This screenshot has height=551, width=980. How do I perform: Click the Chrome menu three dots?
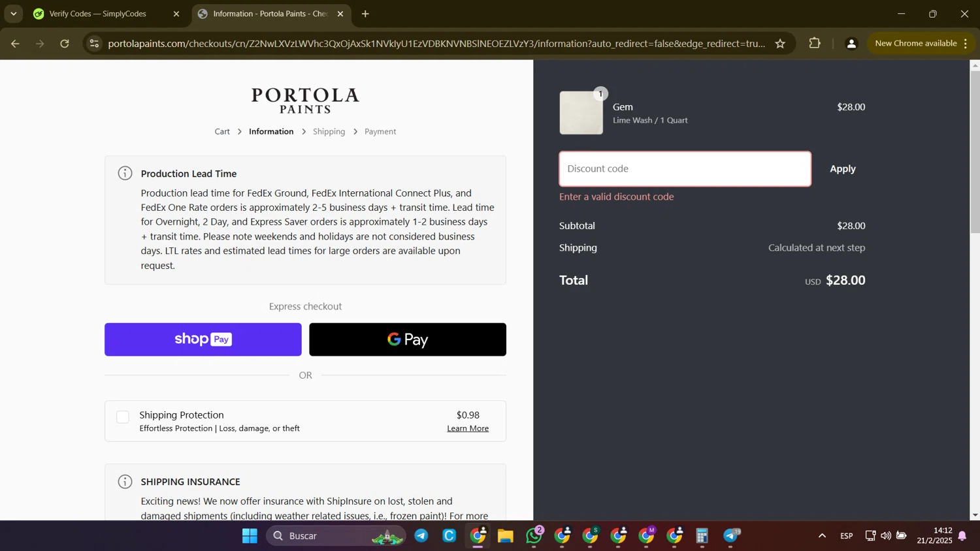965,44
